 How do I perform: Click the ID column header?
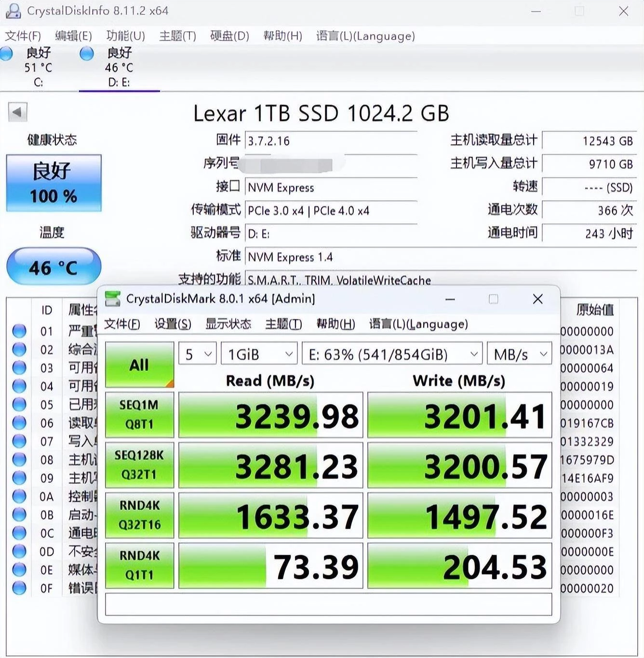[47, 310]
